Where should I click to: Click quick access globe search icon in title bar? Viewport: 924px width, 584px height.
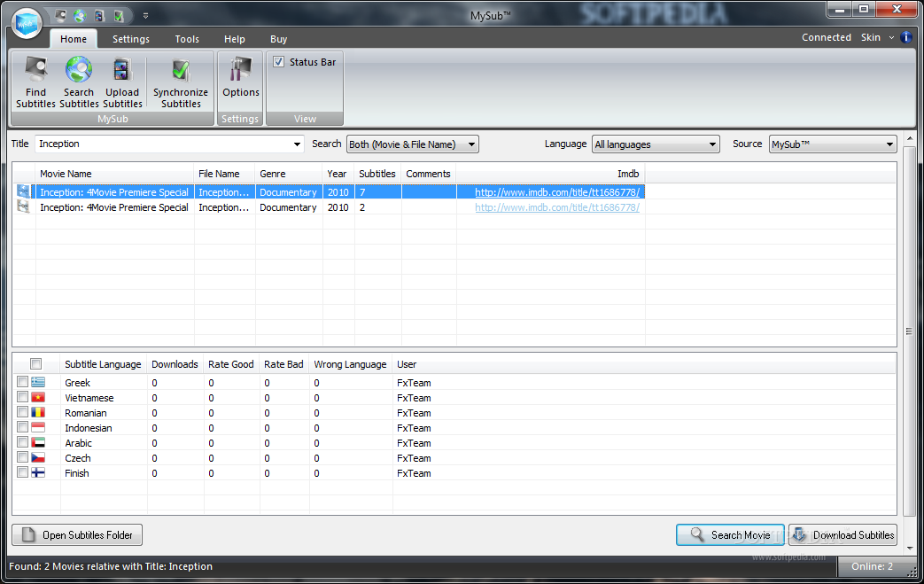click(x=80, y=15)
